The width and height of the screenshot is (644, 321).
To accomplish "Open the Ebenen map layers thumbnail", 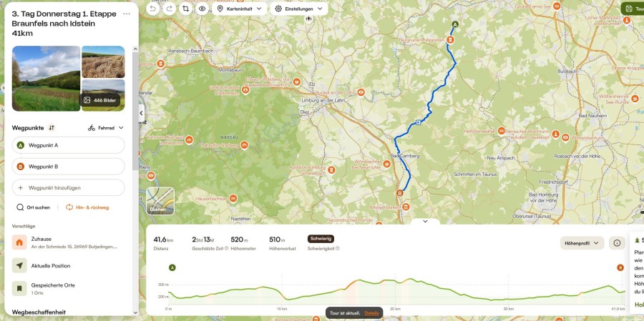I will click(160, 201).
